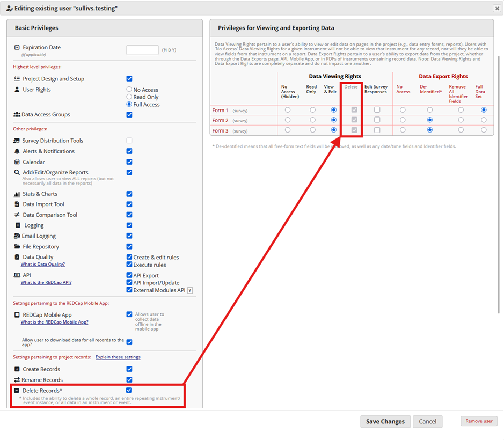
Task: Click the Expiration Date input field
Action: (x=142, y=50)
